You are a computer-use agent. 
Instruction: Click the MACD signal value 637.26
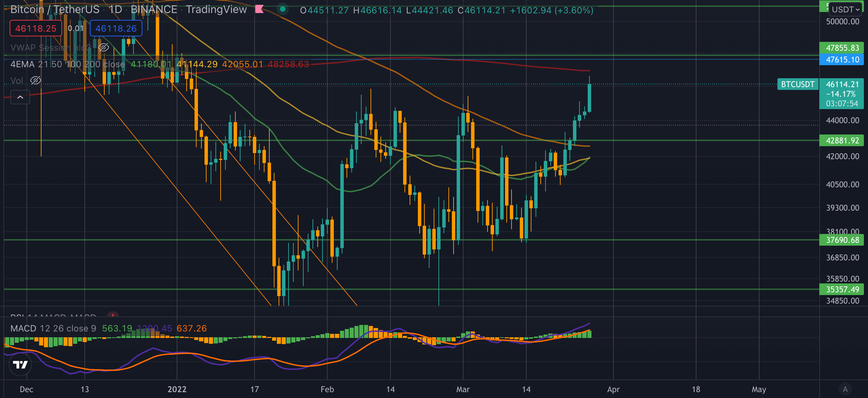tap(192, 328)
